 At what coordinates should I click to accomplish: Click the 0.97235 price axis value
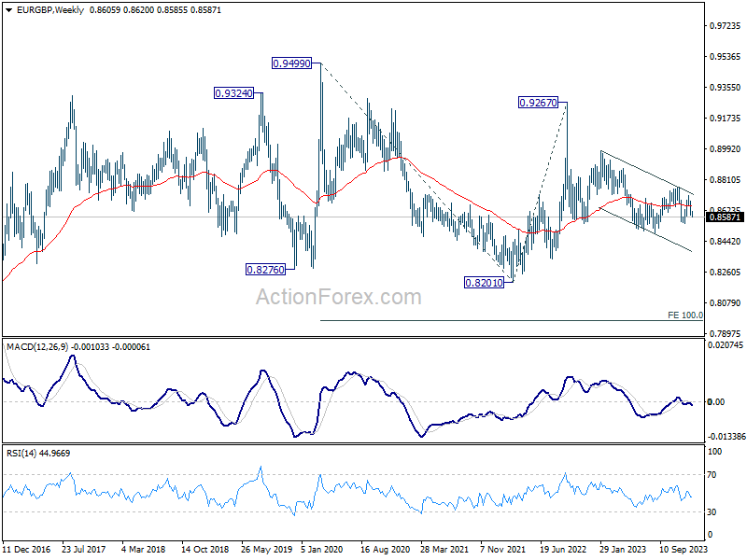pos(726,26)
